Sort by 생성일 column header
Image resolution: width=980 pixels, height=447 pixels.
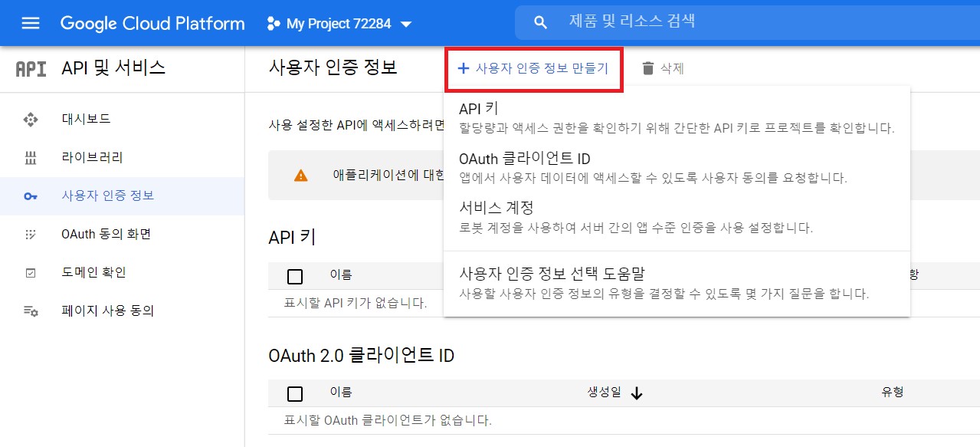pyautogui.click(x=604, y=393)
